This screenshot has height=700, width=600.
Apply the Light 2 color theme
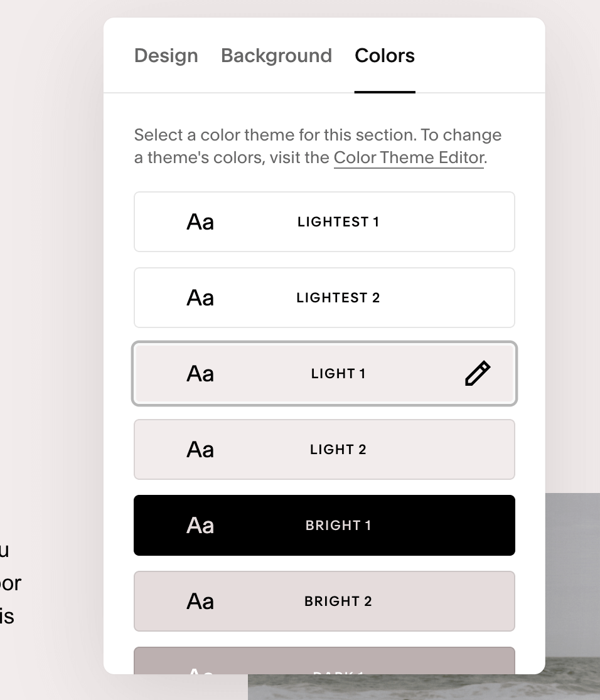point(324,450)
